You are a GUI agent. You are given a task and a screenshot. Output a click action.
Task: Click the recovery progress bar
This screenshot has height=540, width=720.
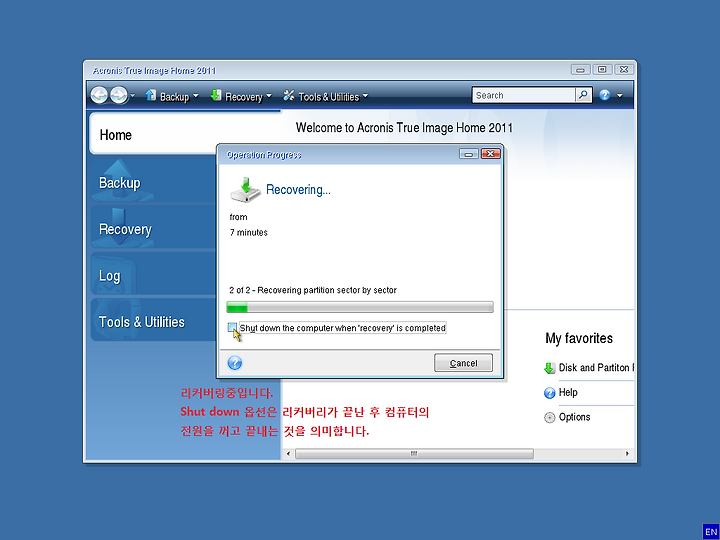[x=360, y=307]
